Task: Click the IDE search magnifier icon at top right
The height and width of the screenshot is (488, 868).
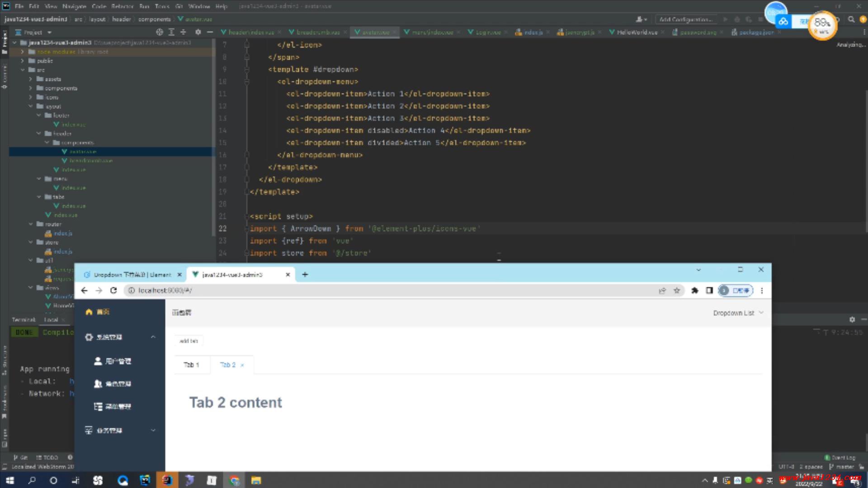Action: [851, 19]
